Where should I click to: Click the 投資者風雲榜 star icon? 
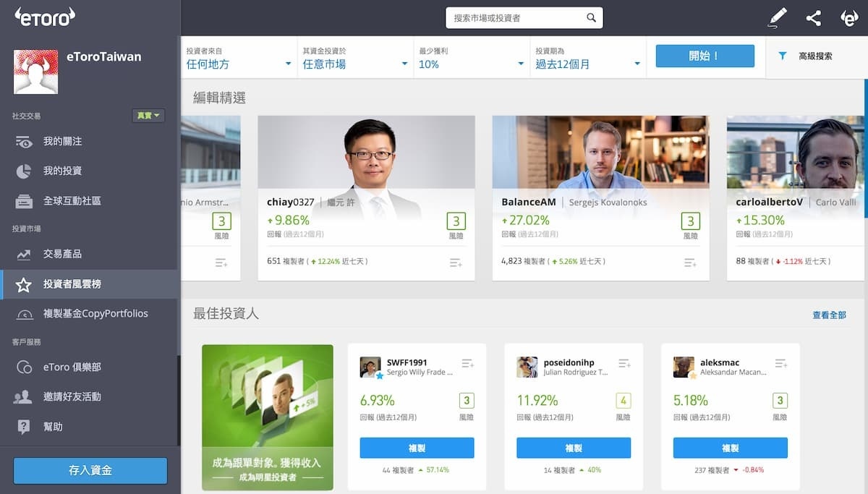[x=24, y=284]
